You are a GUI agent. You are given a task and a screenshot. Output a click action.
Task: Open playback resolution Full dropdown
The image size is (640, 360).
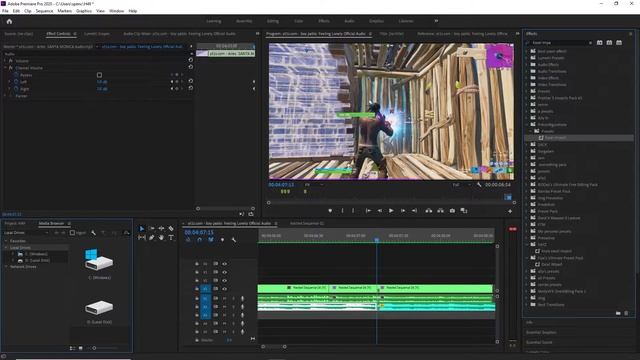click(461, 185)
